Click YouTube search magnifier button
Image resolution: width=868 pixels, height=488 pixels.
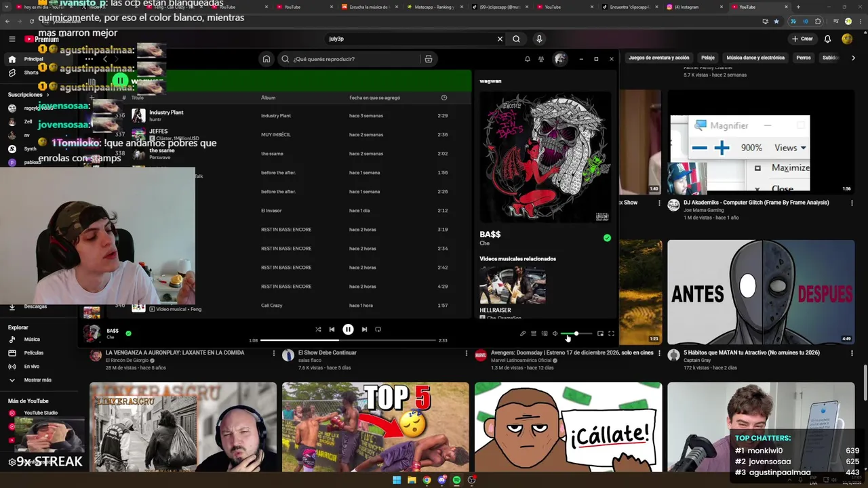516,39
